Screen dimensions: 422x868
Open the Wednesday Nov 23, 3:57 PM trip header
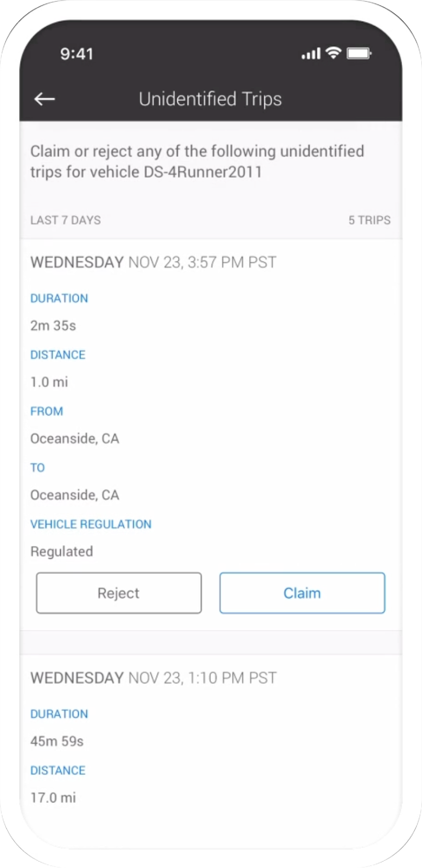click(154, 262)
